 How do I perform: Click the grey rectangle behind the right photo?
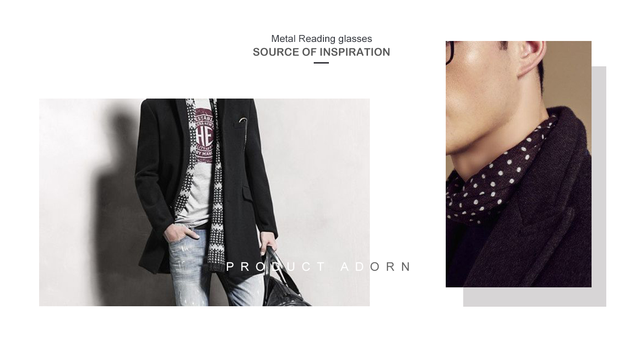click(599, 184)
